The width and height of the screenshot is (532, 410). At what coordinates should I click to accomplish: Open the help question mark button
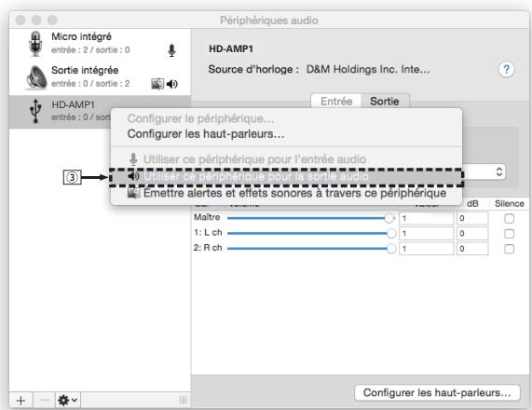click(506, 69)
